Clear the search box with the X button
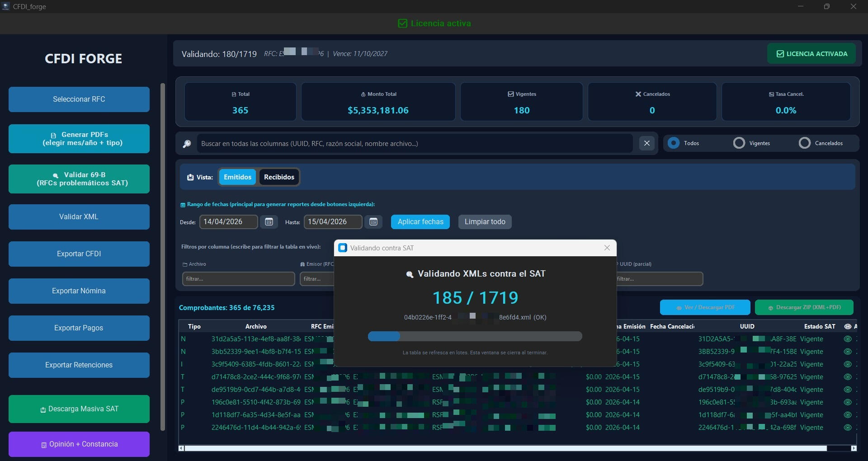 coord(647,143)
